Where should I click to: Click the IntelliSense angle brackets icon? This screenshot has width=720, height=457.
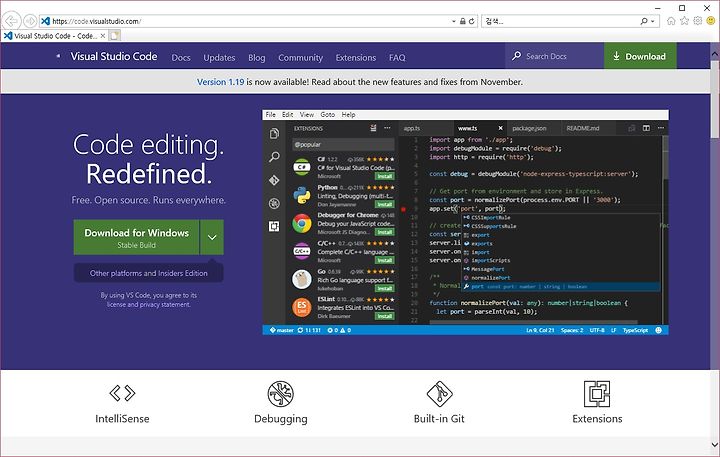[122, 393]
